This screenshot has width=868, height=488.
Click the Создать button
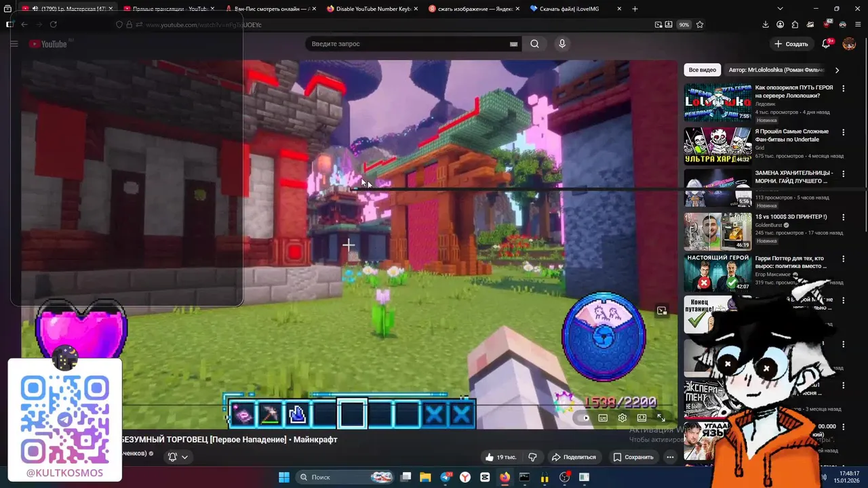tap(791, 44)
